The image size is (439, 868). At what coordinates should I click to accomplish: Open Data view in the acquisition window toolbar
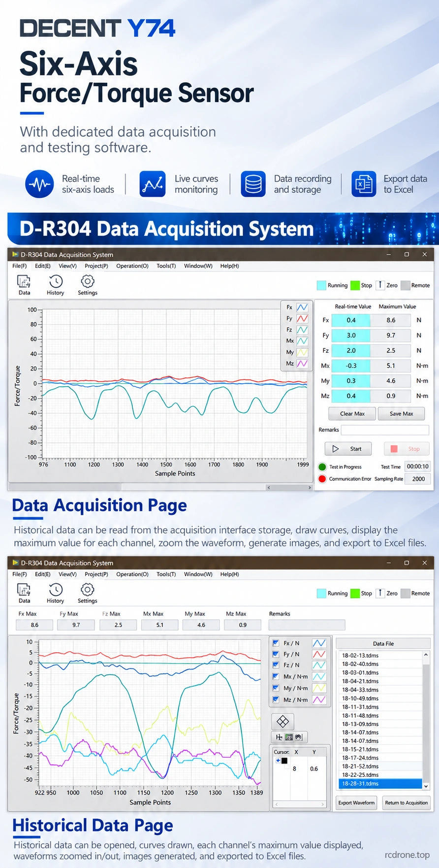click(24, 285)
